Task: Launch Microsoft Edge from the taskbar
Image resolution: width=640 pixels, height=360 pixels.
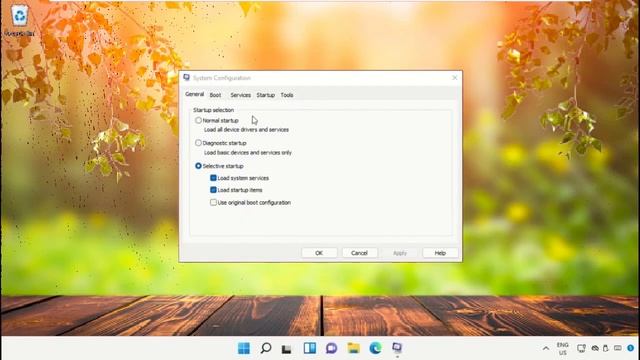Action: [376, 348]
